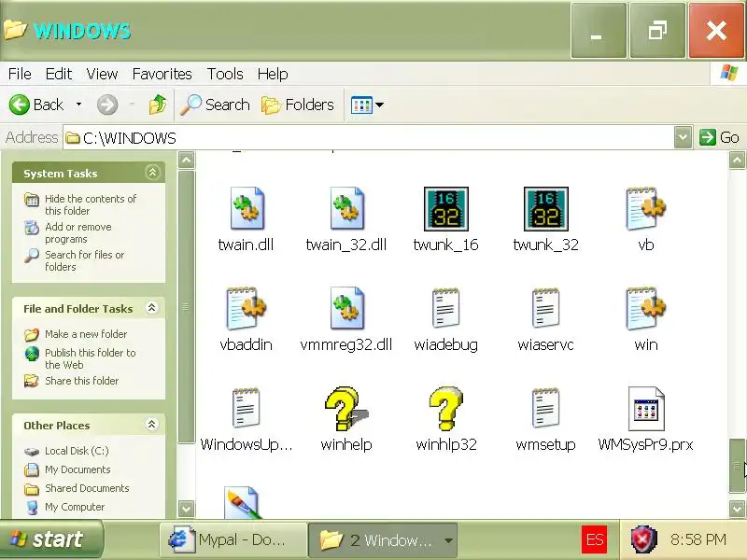Select the twain_32.dll file icon
This screenshot has height=560, width=747.
click(346, 208)
